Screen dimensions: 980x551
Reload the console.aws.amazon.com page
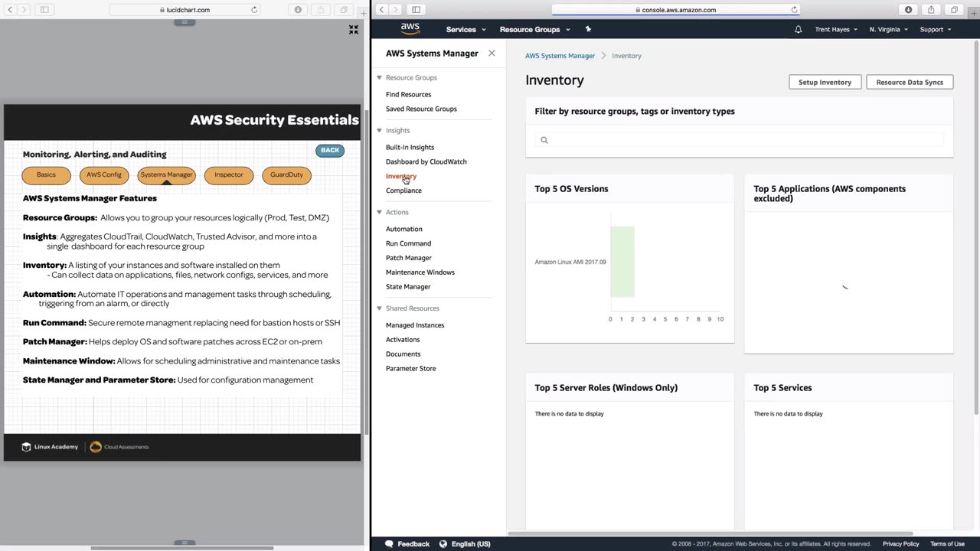coord(794,10)
